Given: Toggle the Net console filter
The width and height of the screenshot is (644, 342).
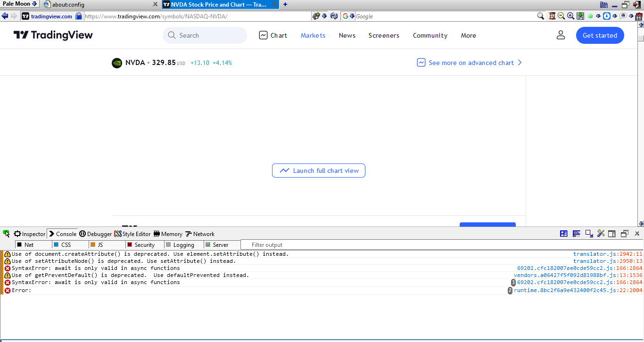Looking at the screenshot, I should click(33, 244).
